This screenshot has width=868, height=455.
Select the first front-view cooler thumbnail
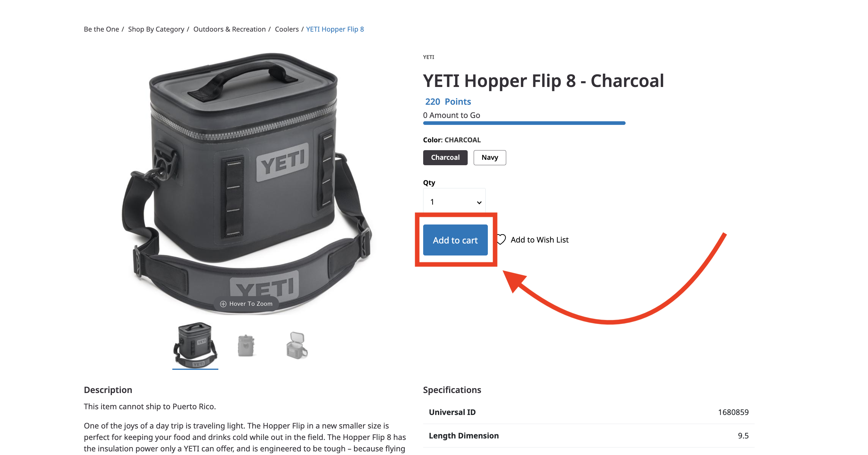[195, 345]
